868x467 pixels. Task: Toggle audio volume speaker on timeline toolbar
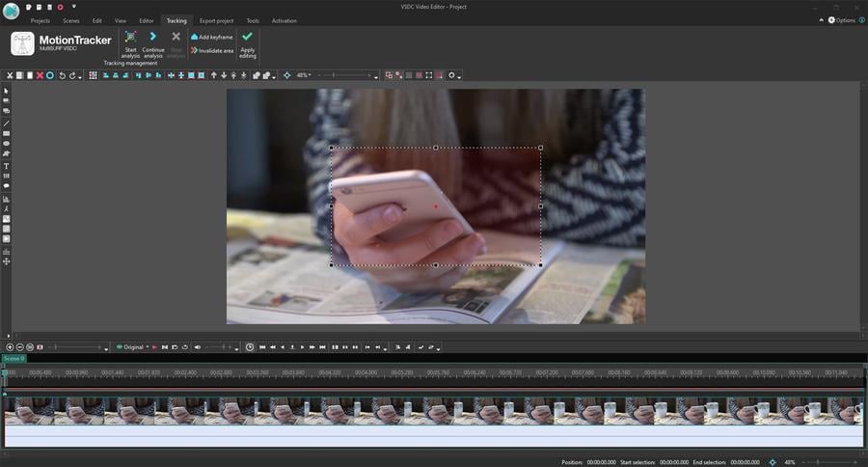[x=198, y=346]
